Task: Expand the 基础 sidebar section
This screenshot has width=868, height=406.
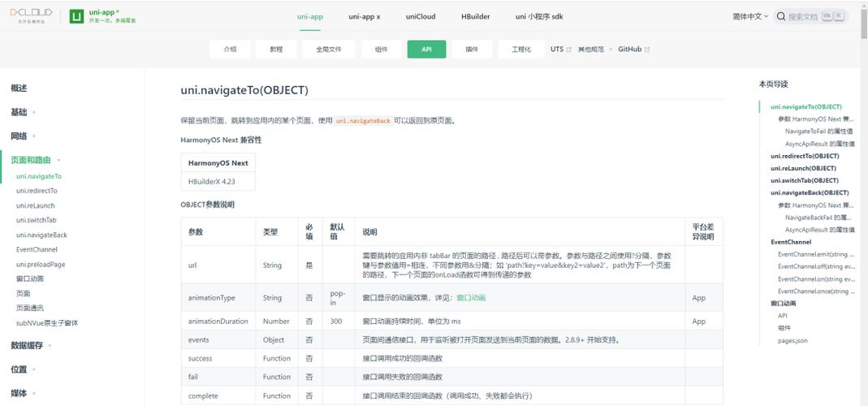Action: click(23, 112)
